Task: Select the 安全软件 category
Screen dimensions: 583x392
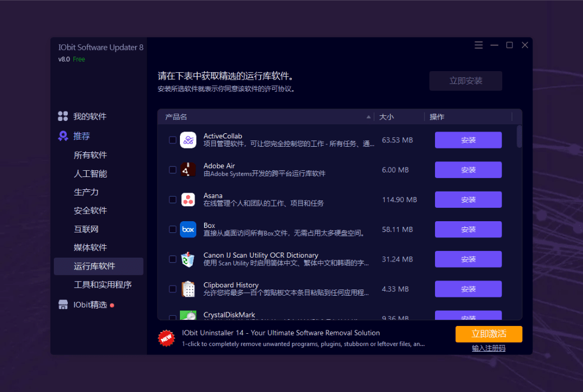Action: pyautogui.click(x=90, y=211)
